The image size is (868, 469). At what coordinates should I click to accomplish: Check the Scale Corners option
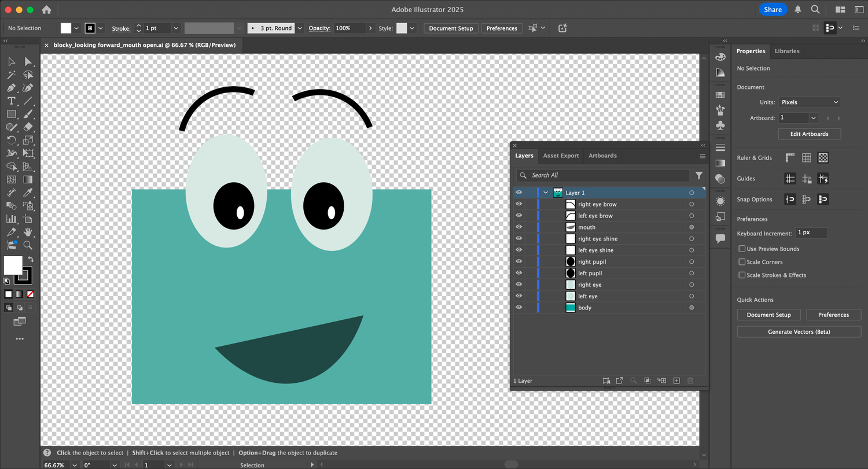[x=742, y=262]
